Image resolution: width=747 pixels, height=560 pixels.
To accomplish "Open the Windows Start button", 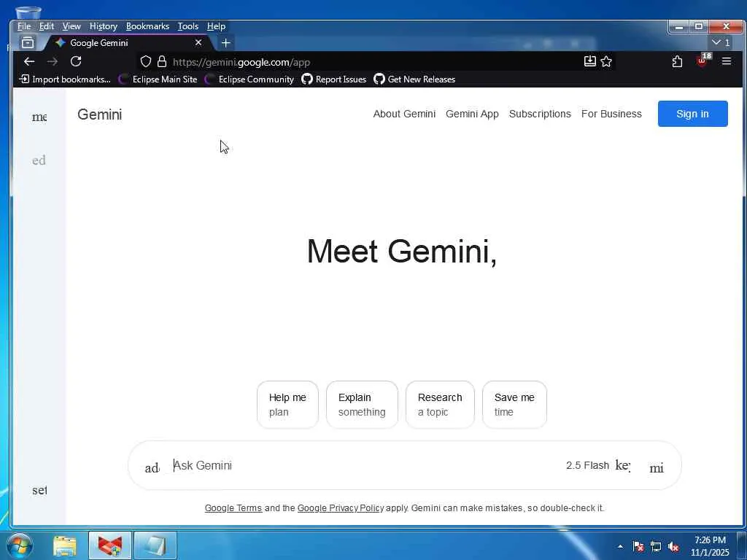I will click(20, 545).
